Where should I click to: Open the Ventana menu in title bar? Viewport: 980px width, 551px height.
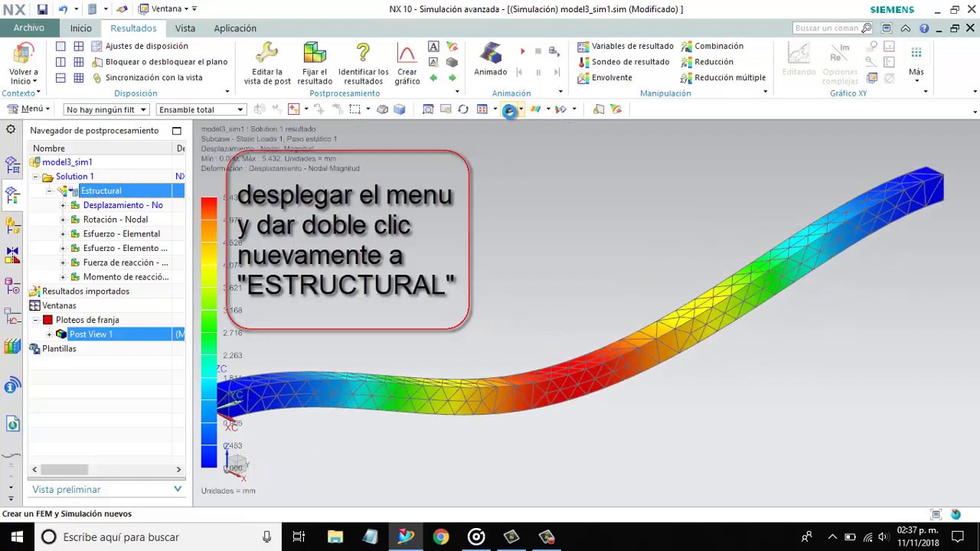[168, 9]
